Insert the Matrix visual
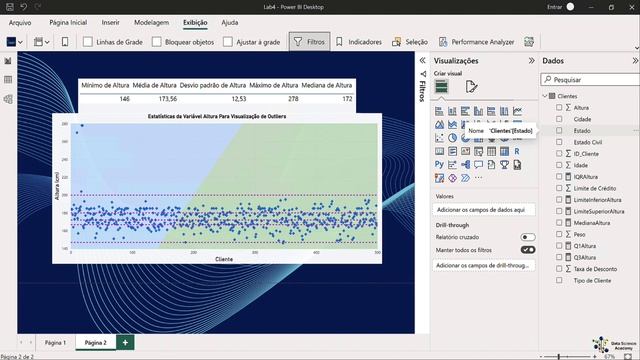 click(x=504, y=151)
